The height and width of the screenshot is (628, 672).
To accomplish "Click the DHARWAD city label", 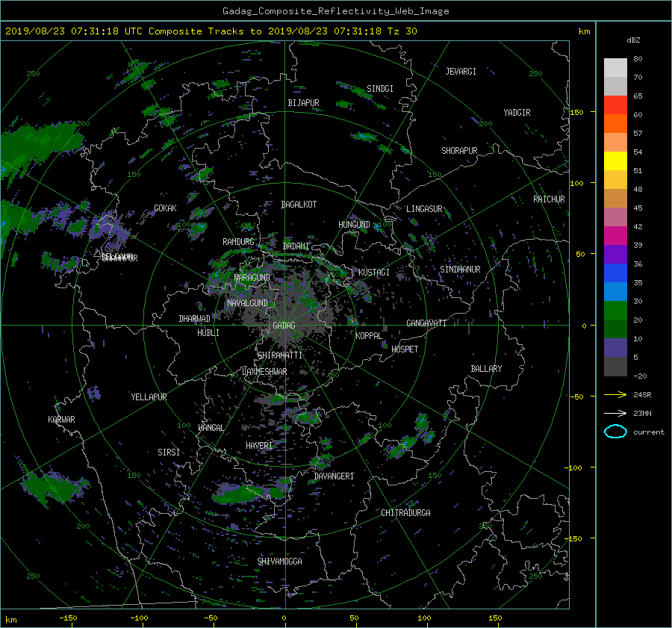I will click(x=195, y=319).
